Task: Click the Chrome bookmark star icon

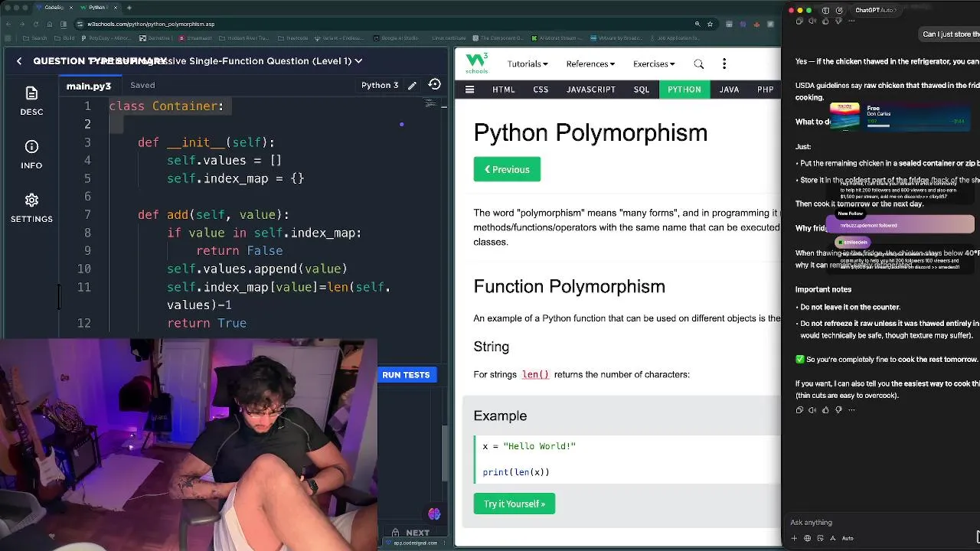Action: click(x=711, y=24)
